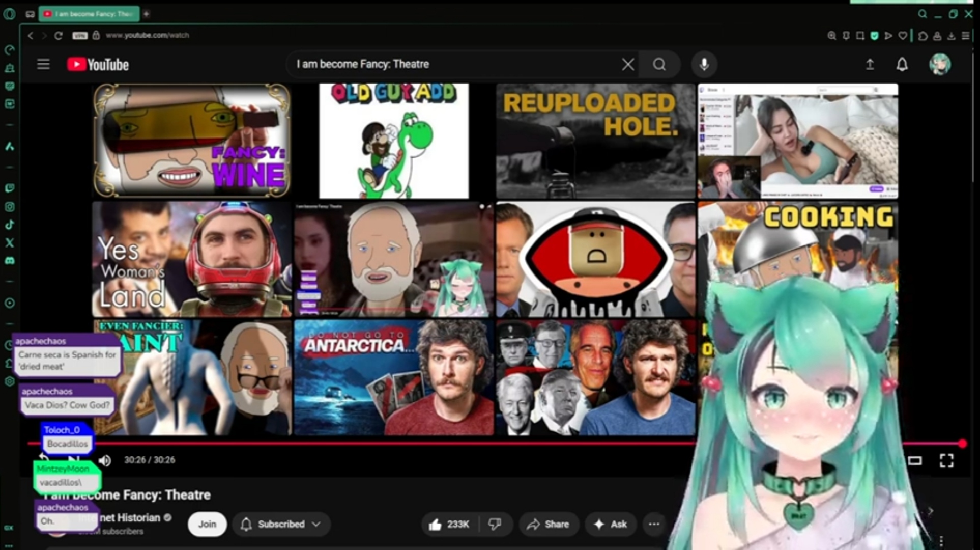Viewport: 980px width, 550px height.
Task: Toggle theater mode player button
Action: 914,461
